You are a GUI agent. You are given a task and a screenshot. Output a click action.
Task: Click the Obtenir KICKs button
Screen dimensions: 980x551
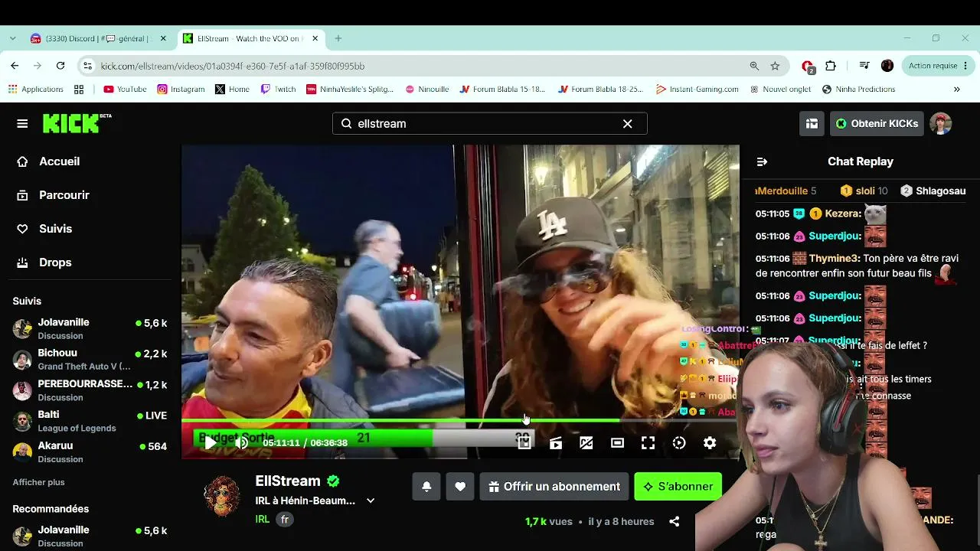click(x=876, y=123)
